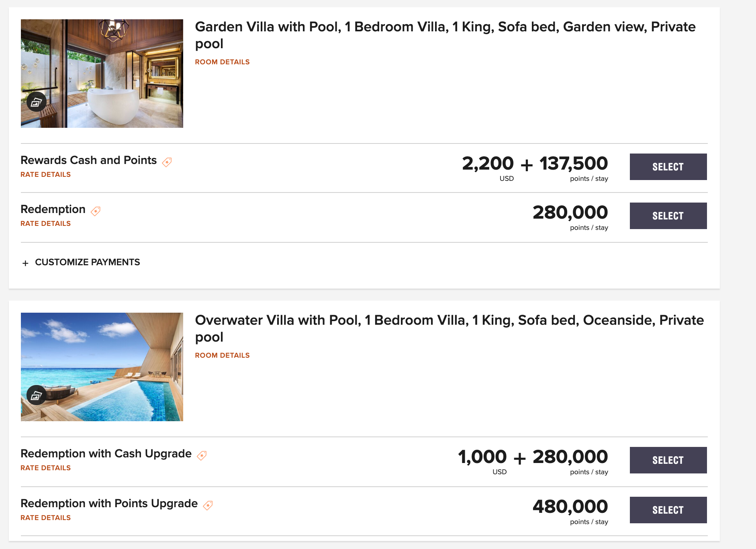Click tag icon next to Redemption rate
This screenshot has height=549, width=756.
click(x=96, y=211)
